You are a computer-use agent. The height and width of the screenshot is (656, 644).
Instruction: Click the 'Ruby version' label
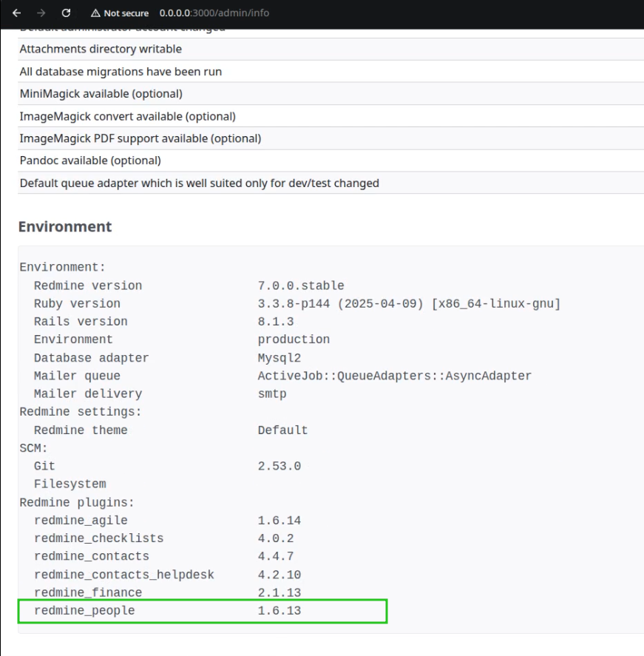(x=77, y=304)
